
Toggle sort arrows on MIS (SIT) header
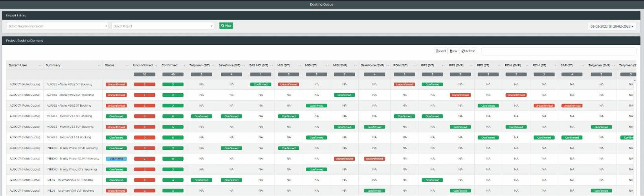coord(300,65)
